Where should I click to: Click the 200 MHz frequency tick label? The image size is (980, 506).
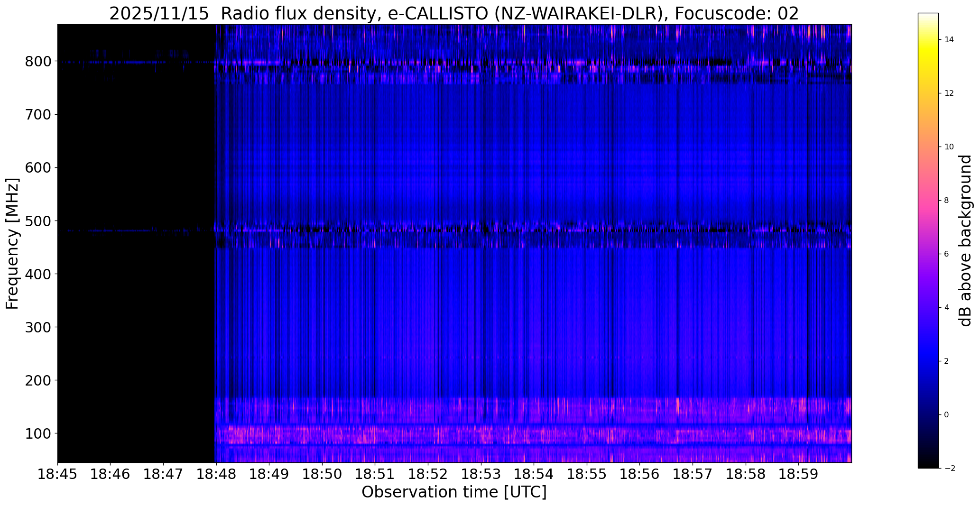coord(37,380)
